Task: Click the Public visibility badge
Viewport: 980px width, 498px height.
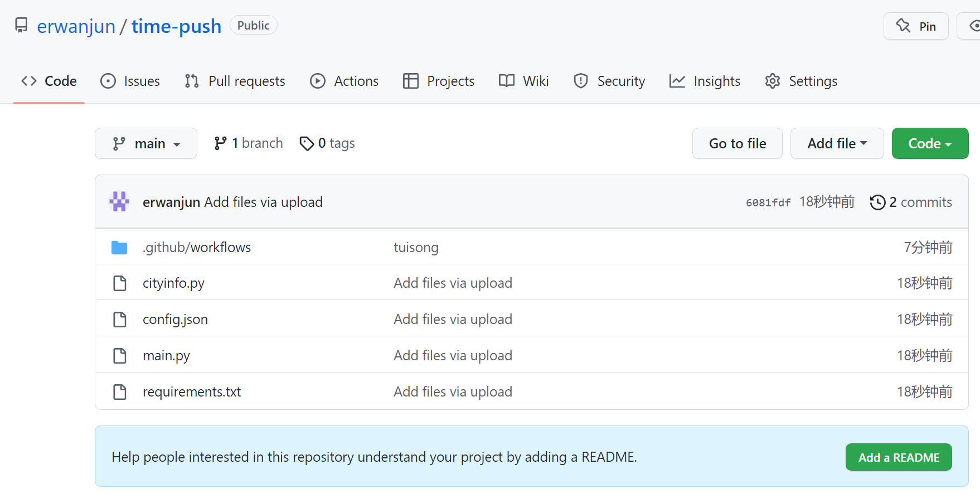Action: click(x=253, y=25)
